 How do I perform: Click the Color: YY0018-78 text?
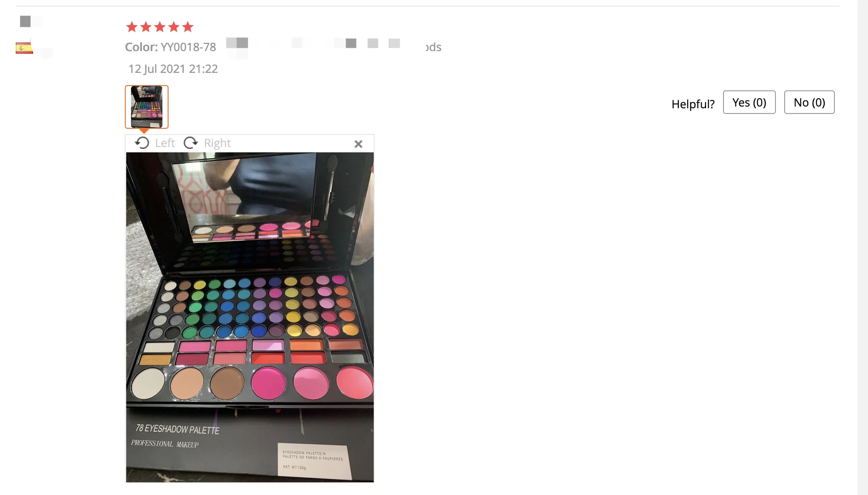pos(170,47)
